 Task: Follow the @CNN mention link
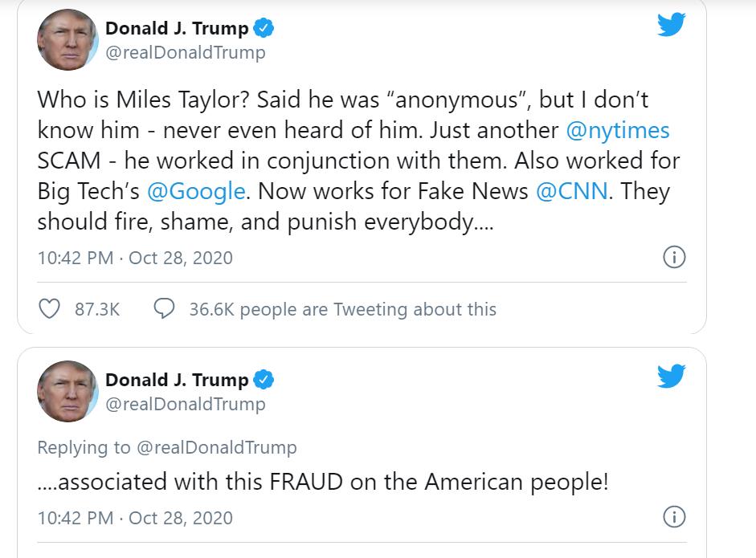(x=572, y=191)
